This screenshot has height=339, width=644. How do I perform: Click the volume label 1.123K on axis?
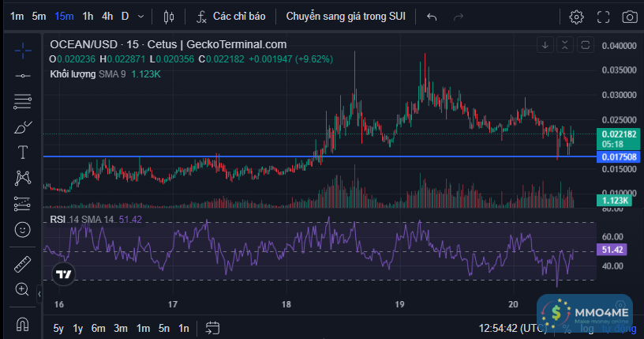(x=614, y=201)
